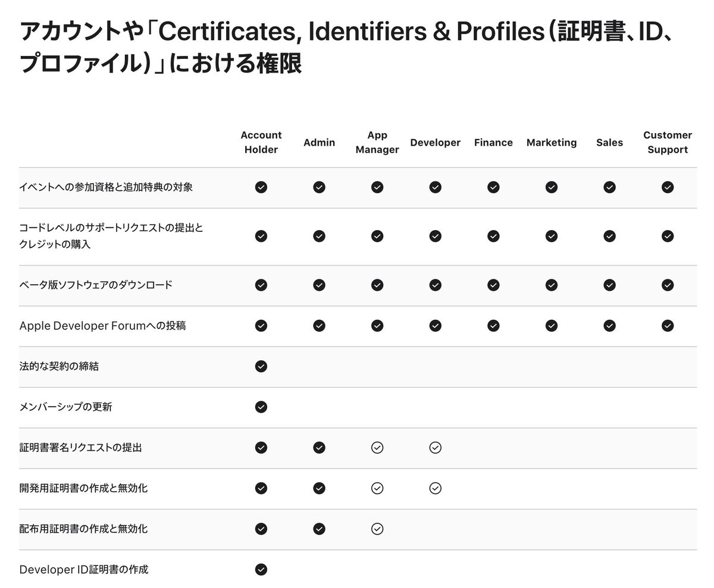
Task: Click App Manager checkmark in ベータ版ソフトウェア row
Action: click(x=377, y=285)
